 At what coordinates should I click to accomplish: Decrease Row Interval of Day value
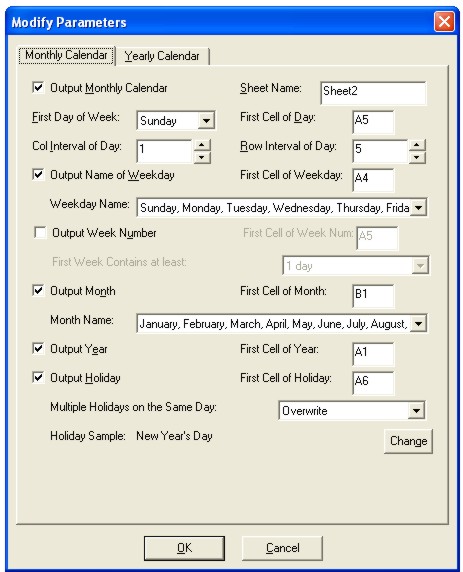pos(417,157)
